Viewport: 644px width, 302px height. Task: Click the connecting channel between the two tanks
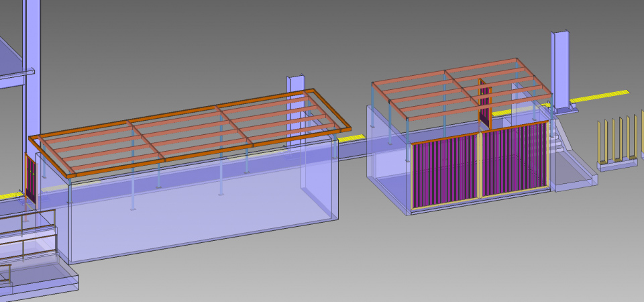pos(352,151)
